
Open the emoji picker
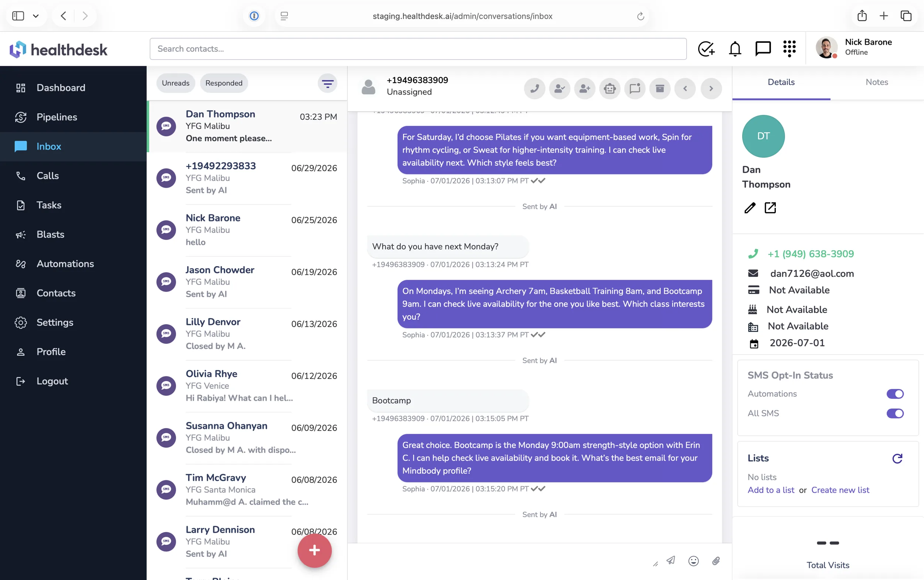[693, 561]
